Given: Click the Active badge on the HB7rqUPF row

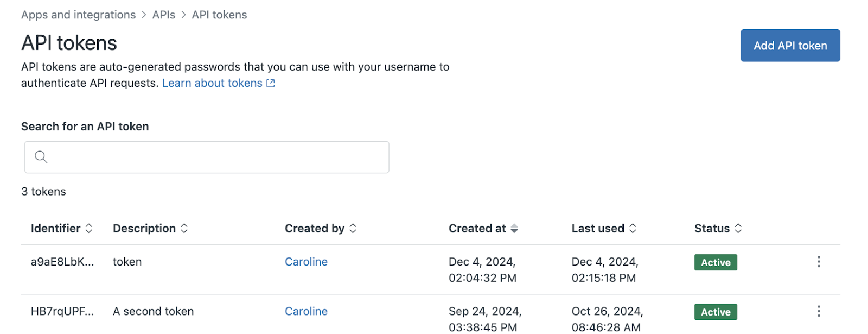Looking at the screenshot, I should tap(716, 312).
